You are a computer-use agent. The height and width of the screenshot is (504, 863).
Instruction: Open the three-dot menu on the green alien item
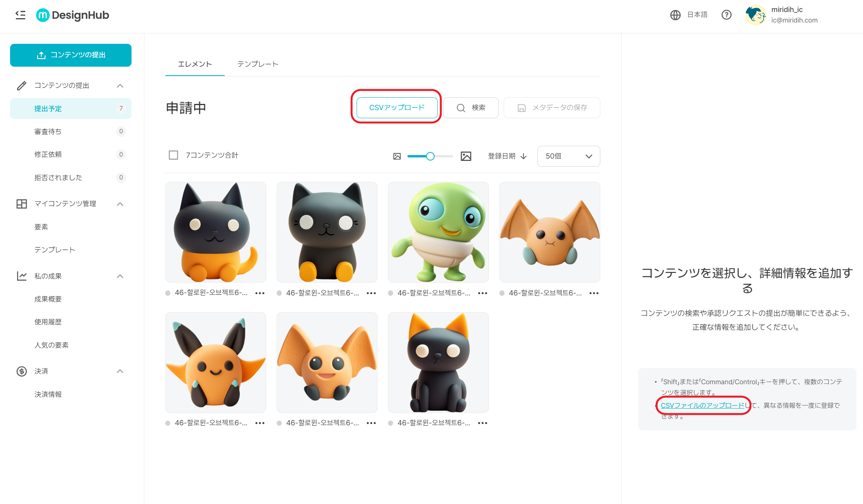pyautogui.click(x=482, y=293)
